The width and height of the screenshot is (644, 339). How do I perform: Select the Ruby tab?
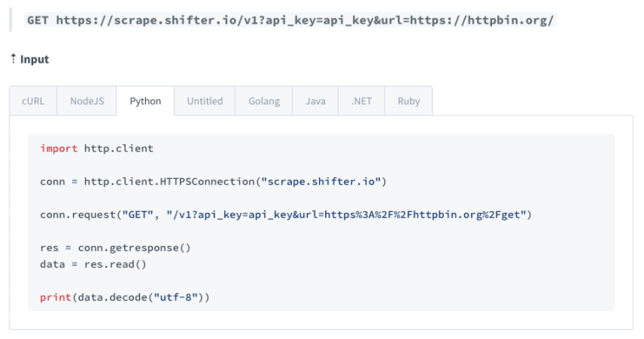coord(408,101)
